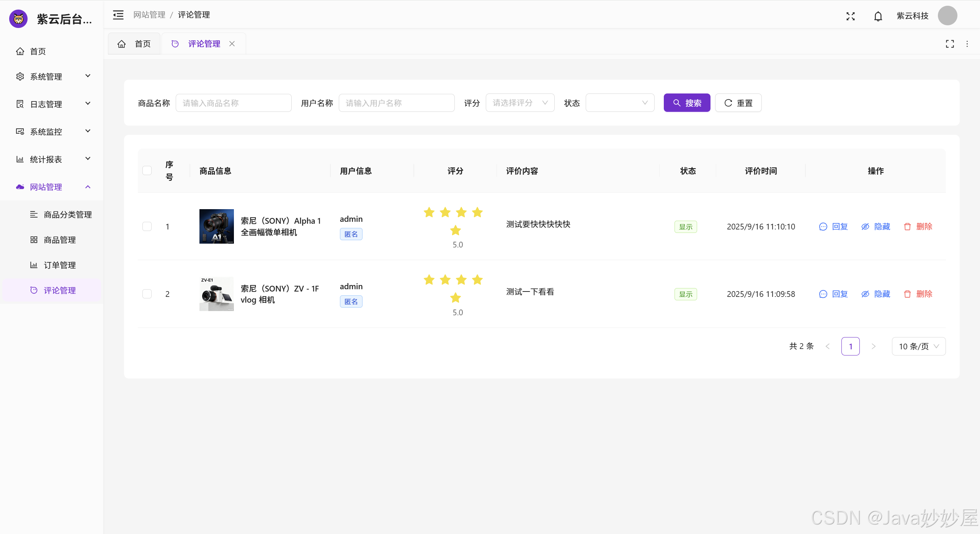This screenshot has width=980, height=534.
Task: Click the 评论管理 tab icon
Action: pos(175,44)
